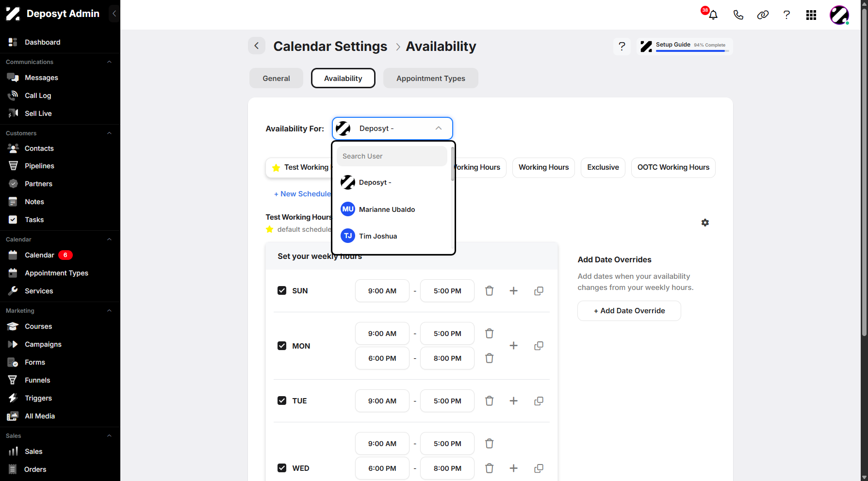Collapse the Marketing sidebar section
Image resolution: width=868 pixels, height=481 pixels.
click(109, 311)
